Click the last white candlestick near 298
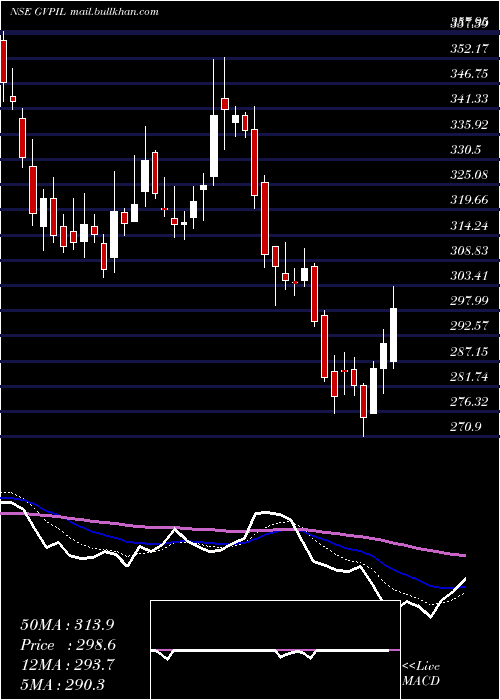 click(x=393, y=335)
